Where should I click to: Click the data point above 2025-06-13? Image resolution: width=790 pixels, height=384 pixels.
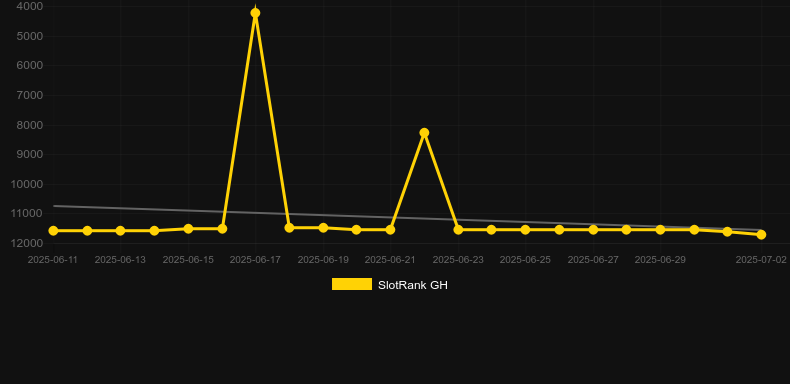pos(120,231)
